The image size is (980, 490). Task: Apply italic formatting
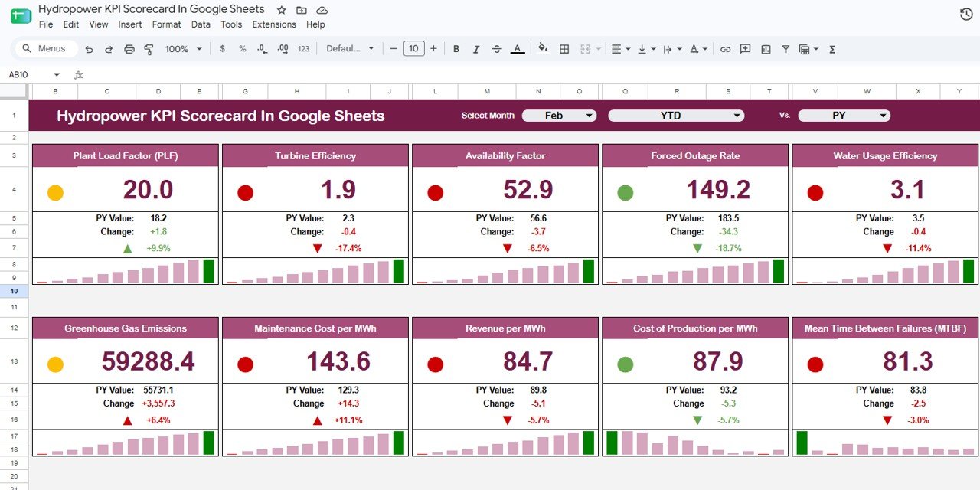(x=476, y=49)
